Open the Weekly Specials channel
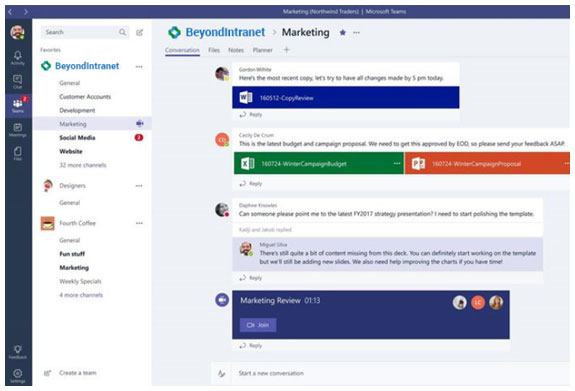 click(x=80, y=281)
